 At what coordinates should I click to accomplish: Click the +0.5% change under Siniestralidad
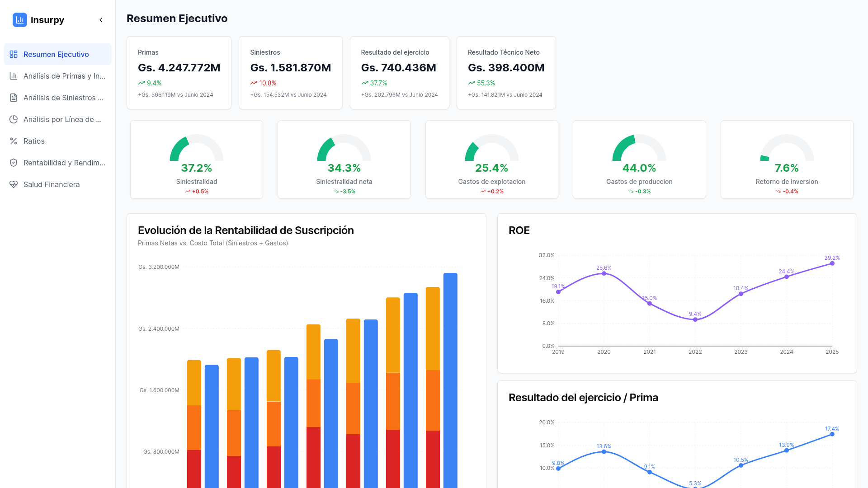point(197,192)
